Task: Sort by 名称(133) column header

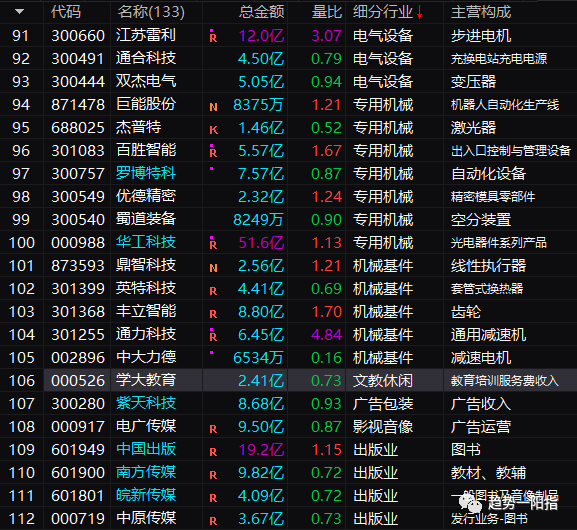Action: point(151,12)
